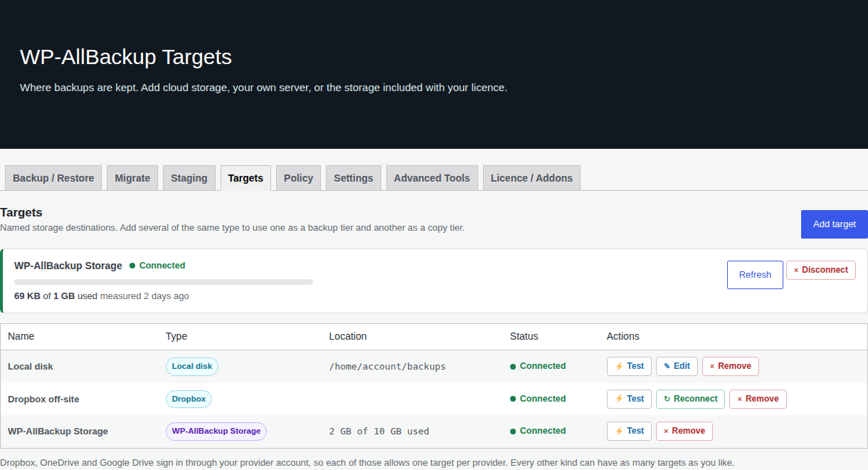Click the Add target button
Image resolution: width=868 pixels, height=470 pixels.
tap(835, 224)
